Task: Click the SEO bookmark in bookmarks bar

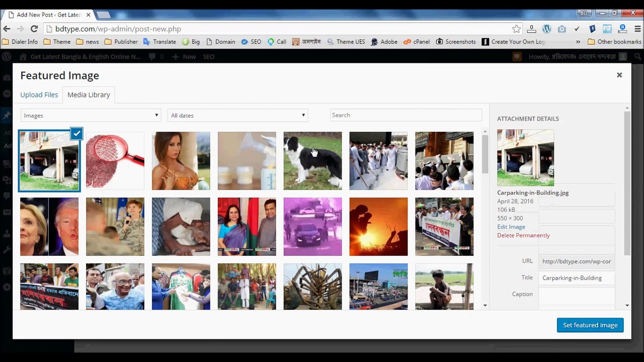Action: 251,42
